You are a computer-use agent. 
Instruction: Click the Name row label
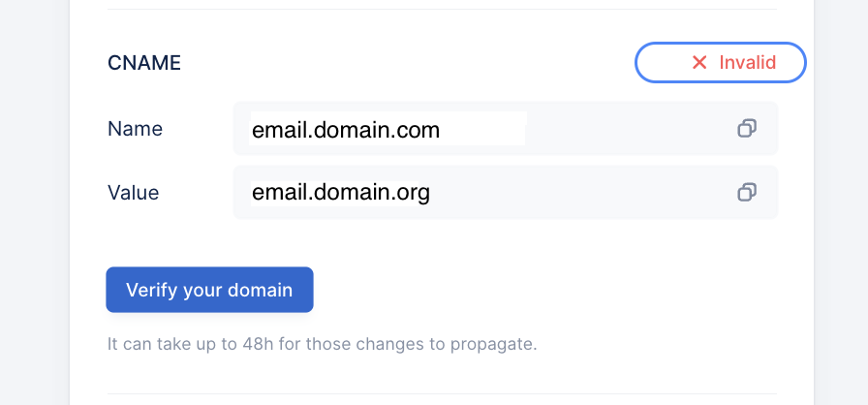[x=135, y=129]
